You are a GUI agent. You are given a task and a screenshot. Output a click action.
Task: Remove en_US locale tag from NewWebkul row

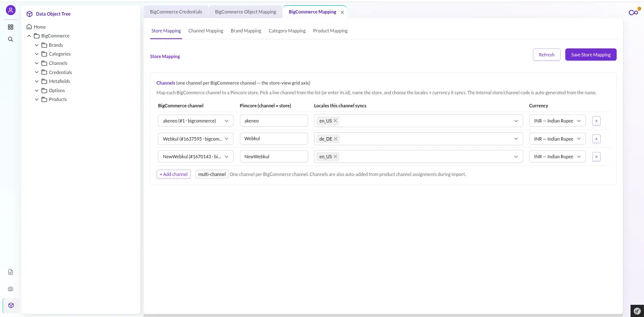click(x=335, y=157)
